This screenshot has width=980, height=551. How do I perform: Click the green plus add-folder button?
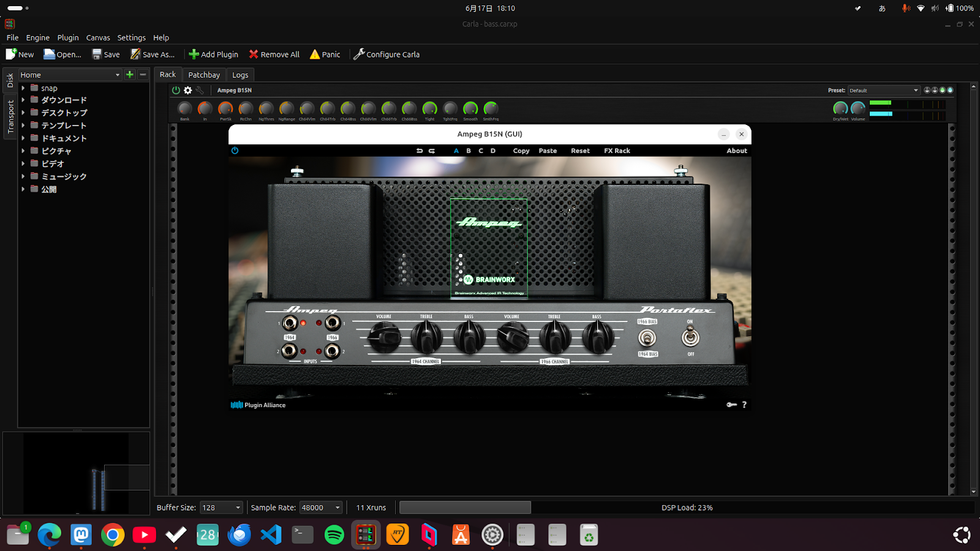click(x=130, y=75)
